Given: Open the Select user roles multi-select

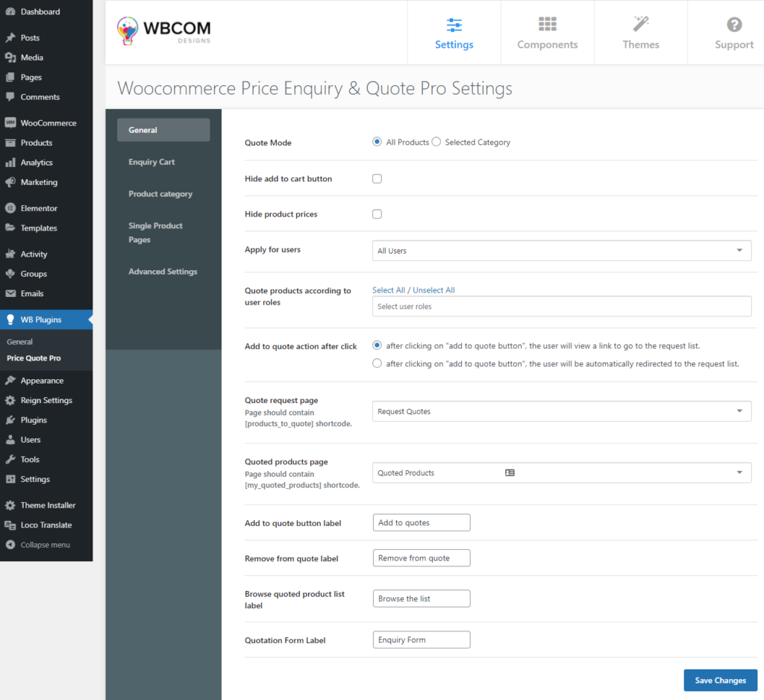Looking at the screenshot, I should pos(562,306).
